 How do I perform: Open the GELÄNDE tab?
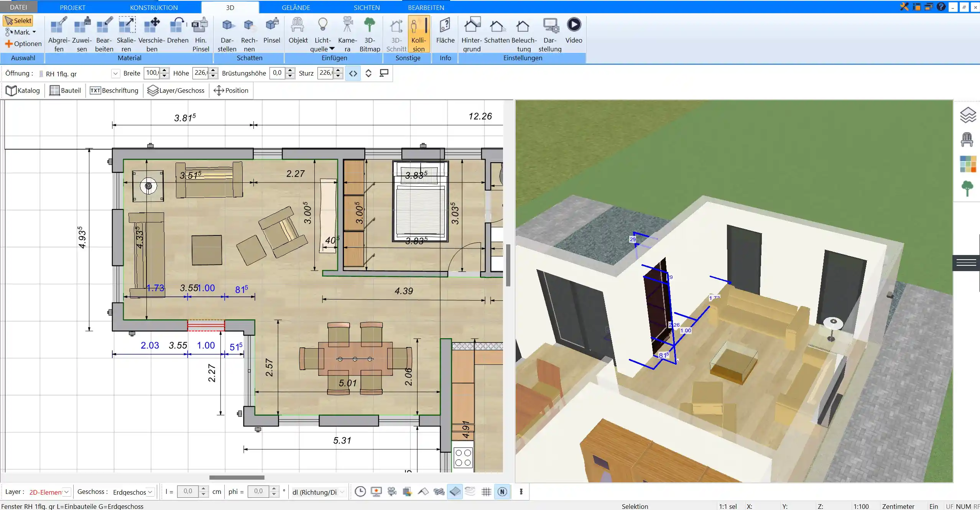point(296,7)
